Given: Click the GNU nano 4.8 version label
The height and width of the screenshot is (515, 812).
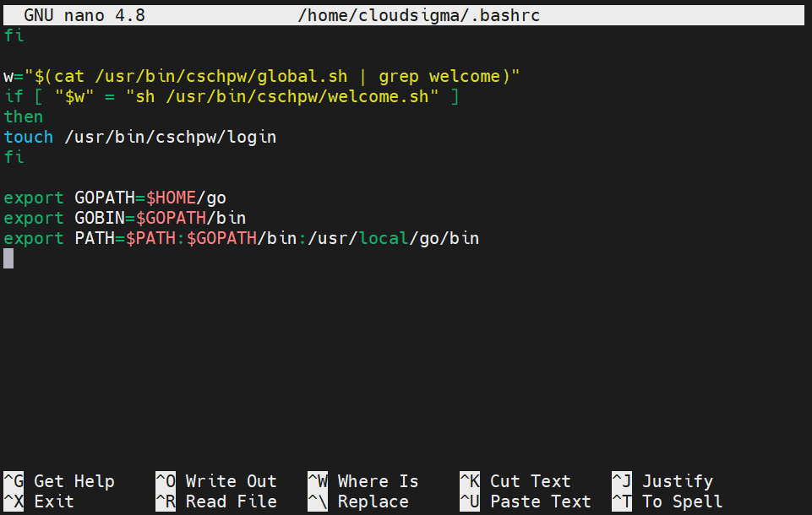Looking at the screenshot, I should click(84, 15).
